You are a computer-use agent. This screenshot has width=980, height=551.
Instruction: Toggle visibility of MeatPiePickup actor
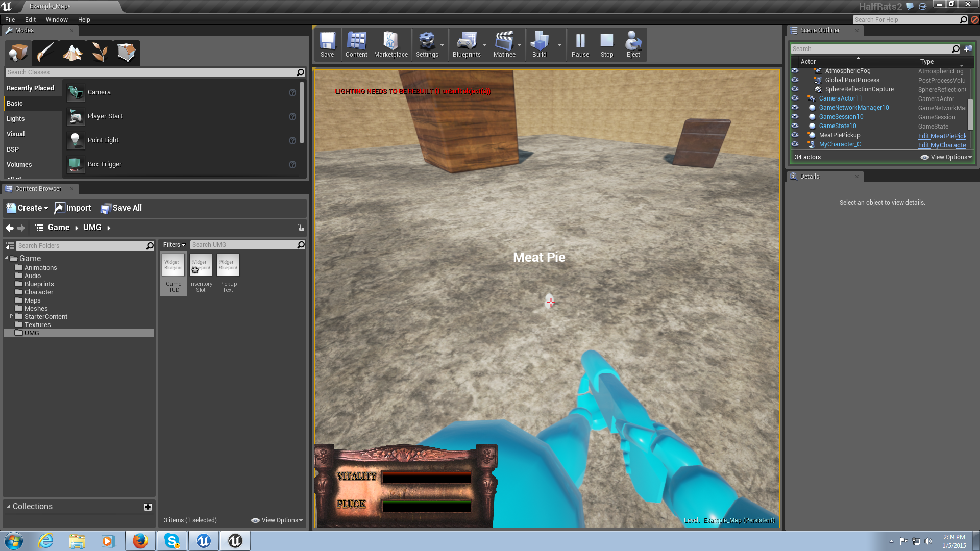(x=795, y=135)
